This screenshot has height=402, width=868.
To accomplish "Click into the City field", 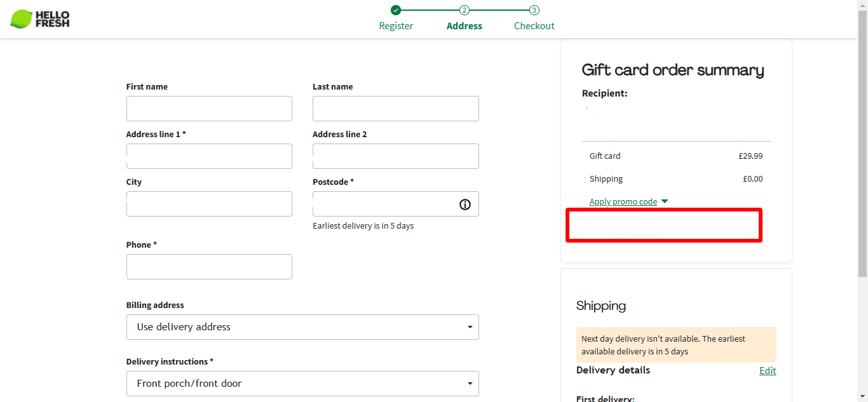I will 209,204.
